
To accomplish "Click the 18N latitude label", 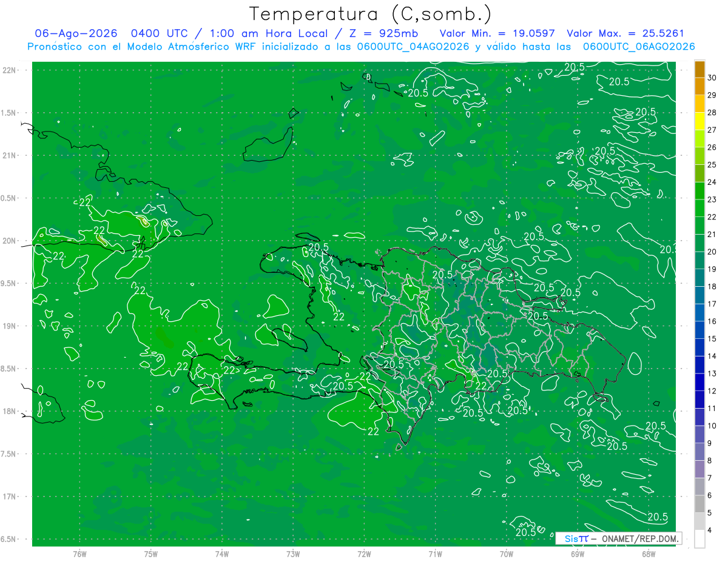I will [x=10, y=411].
